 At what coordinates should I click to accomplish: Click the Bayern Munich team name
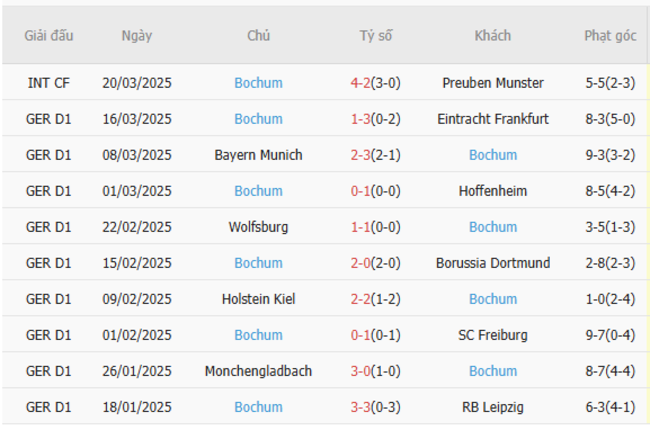coord(258,155)
